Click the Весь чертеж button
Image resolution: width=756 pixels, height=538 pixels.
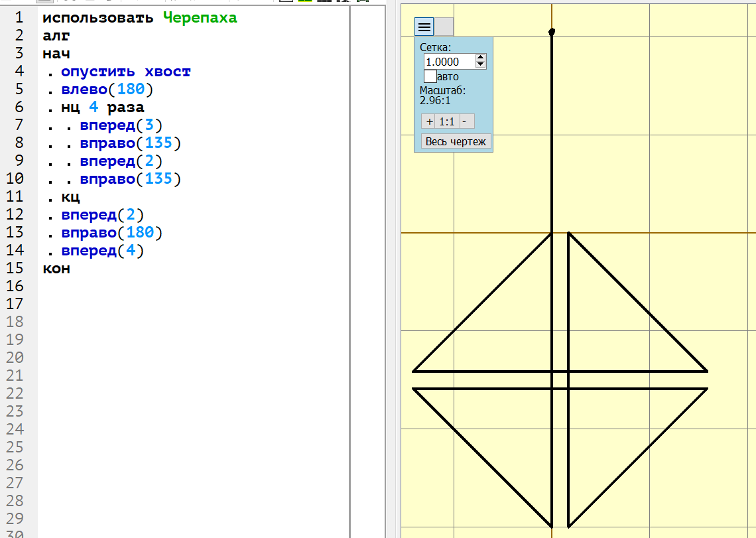[x=456, y=141]
